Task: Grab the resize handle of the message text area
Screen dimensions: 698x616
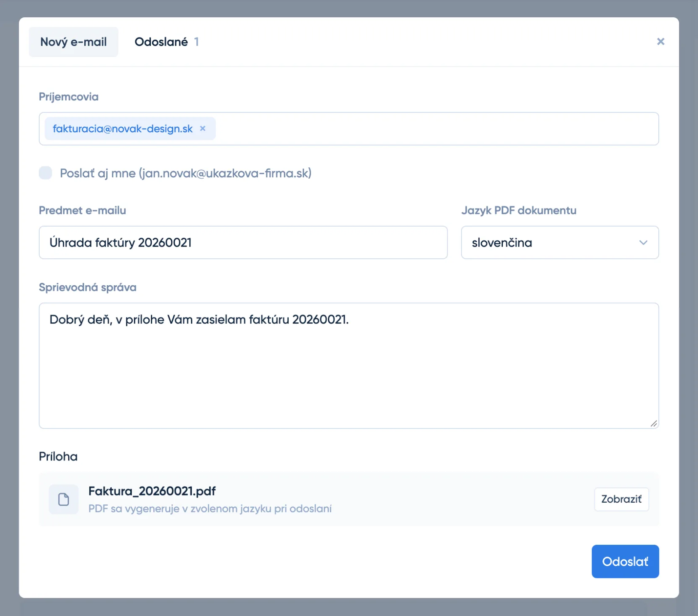Action: point(654,423)
